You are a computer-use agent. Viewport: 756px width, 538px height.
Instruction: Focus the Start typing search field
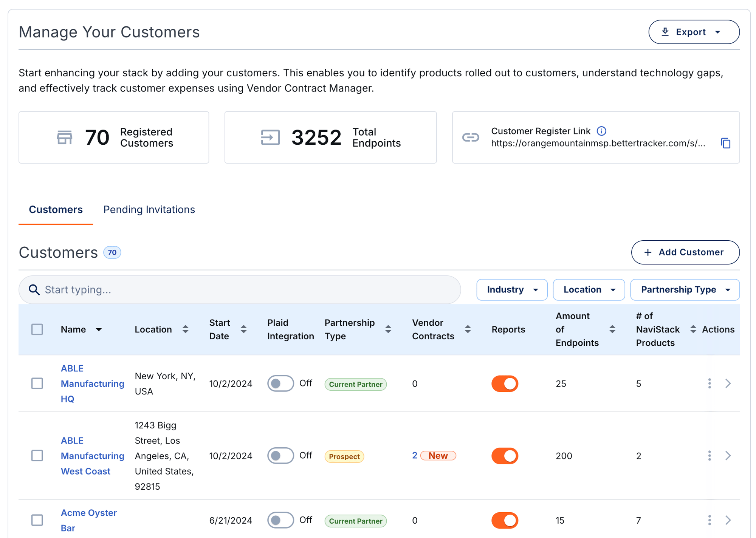click(x=240, y=290)
